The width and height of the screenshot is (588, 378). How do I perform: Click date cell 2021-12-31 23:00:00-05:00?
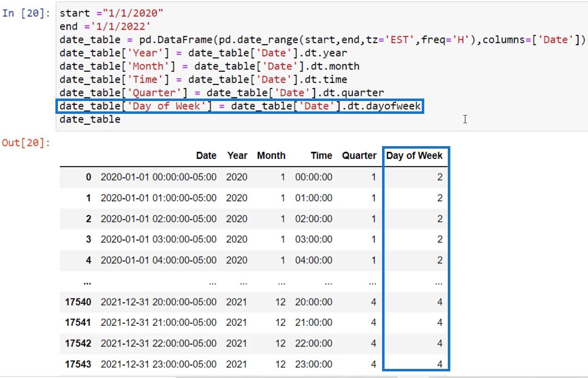coord(159,364)
